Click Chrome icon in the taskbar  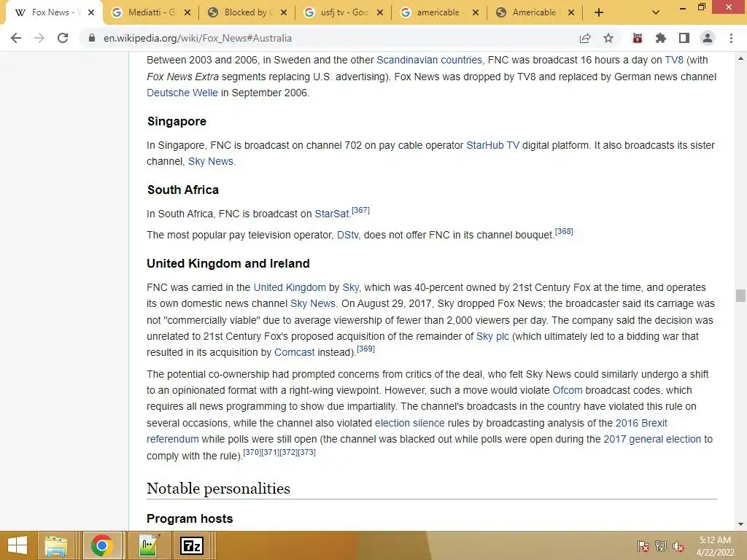point(101,545)
